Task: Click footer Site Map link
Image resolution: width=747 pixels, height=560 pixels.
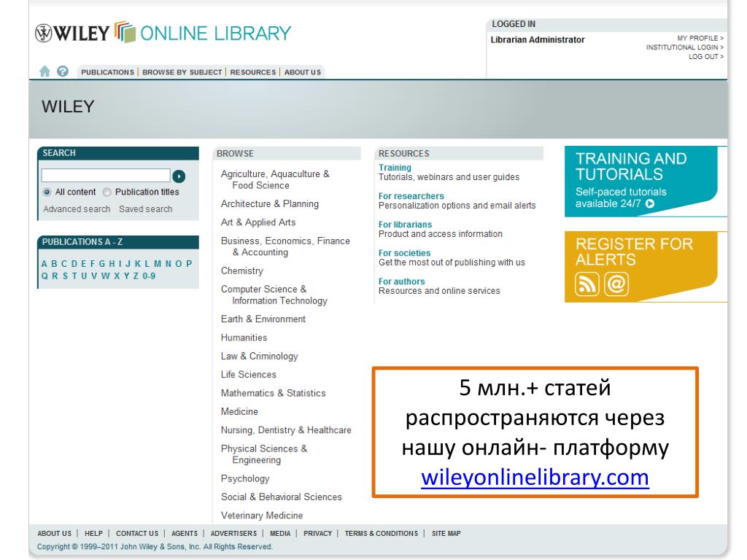Action: click(446, 534)
